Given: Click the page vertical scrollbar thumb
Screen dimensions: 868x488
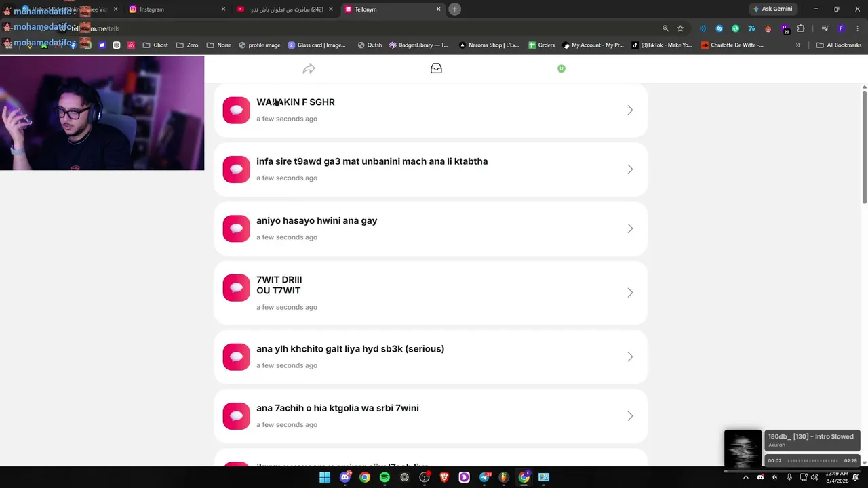Looking at the screenshot, I should pyautogui.click(x=865, y=146).
